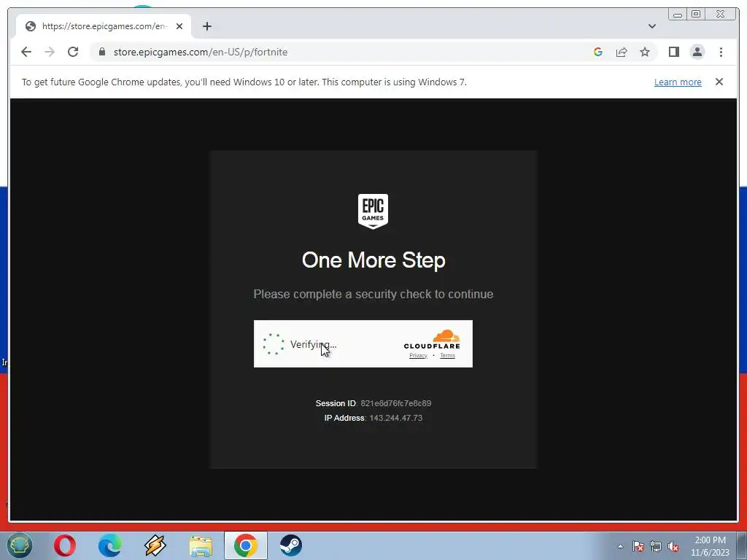Close the store.epicgames.com tab
The width and height of the screenshot is (747, 560).
tap(179, 26)
